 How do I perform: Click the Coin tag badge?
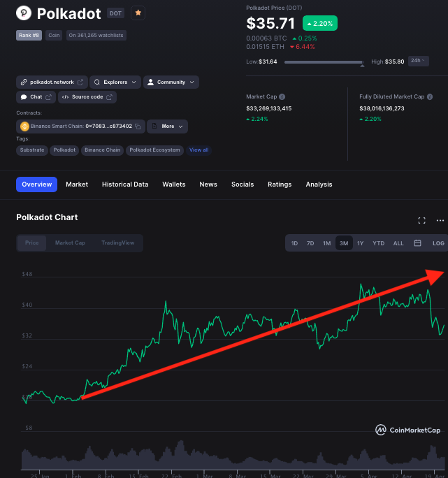pos(54,36)
